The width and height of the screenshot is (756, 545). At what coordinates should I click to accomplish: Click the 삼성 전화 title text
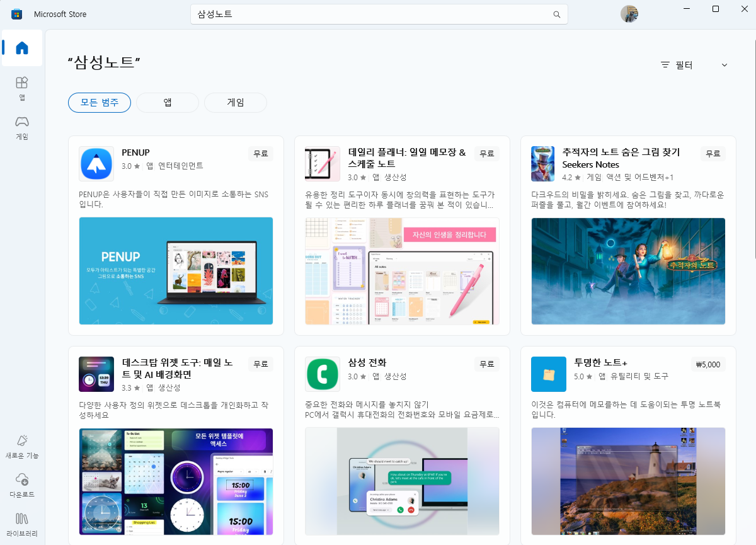click(x=367, y=363)
